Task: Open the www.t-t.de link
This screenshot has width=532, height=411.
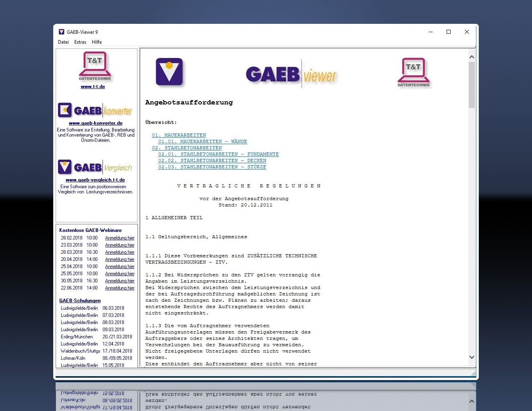Action: pyautogui.click(x=93, y=86)
